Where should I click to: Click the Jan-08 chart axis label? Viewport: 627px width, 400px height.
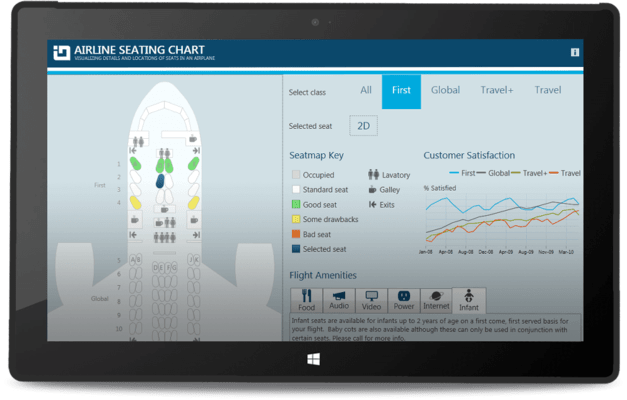click(x=425, y=252)
